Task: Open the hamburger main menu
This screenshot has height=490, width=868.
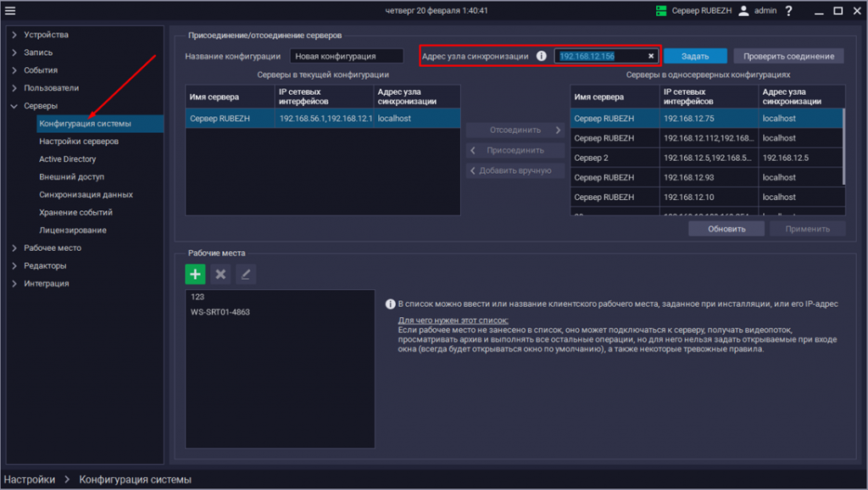Action: (11, 10)
